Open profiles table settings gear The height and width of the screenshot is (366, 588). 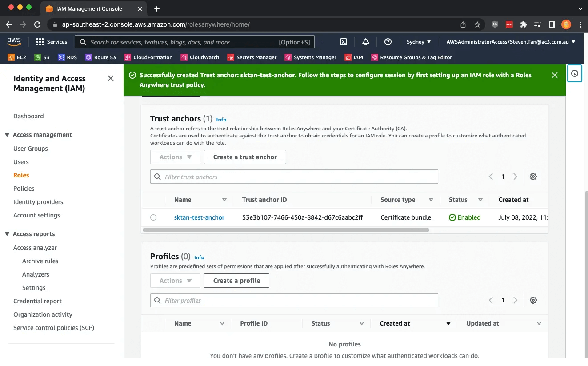point(533,300)
